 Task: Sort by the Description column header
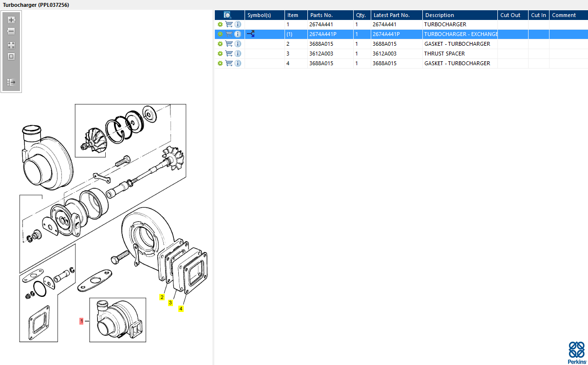(460, 15)
